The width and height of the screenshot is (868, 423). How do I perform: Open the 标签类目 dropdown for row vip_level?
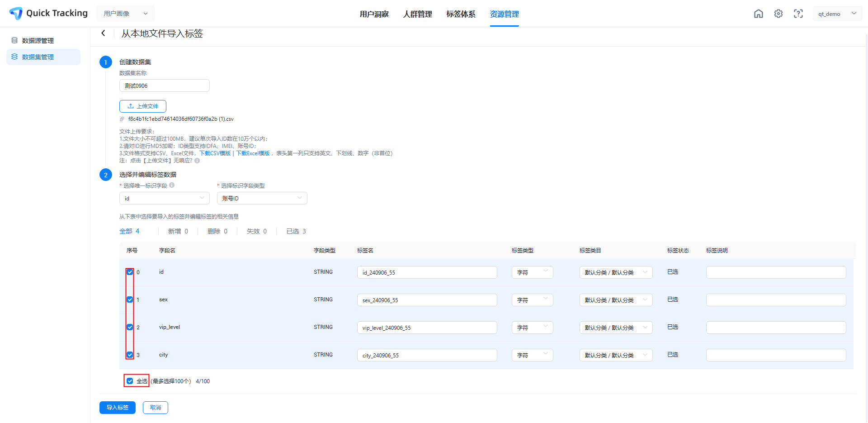pos(616,328)
